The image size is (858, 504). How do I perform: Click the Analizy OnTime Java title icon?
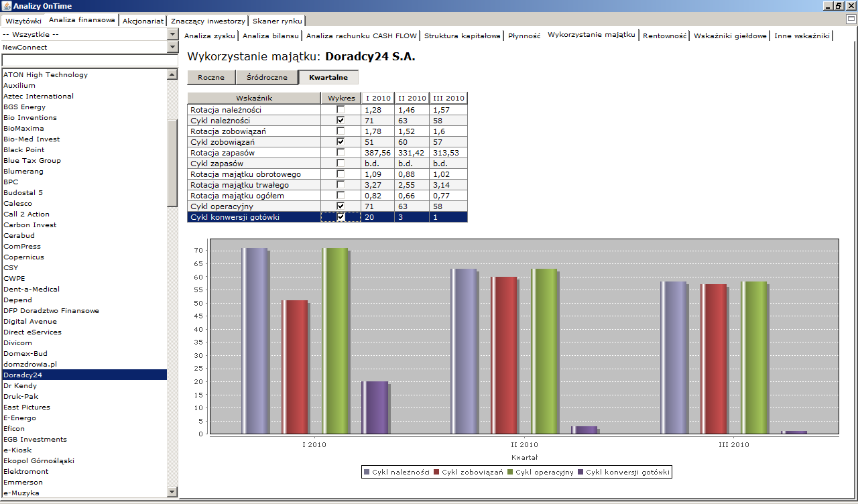coord(7,6)
